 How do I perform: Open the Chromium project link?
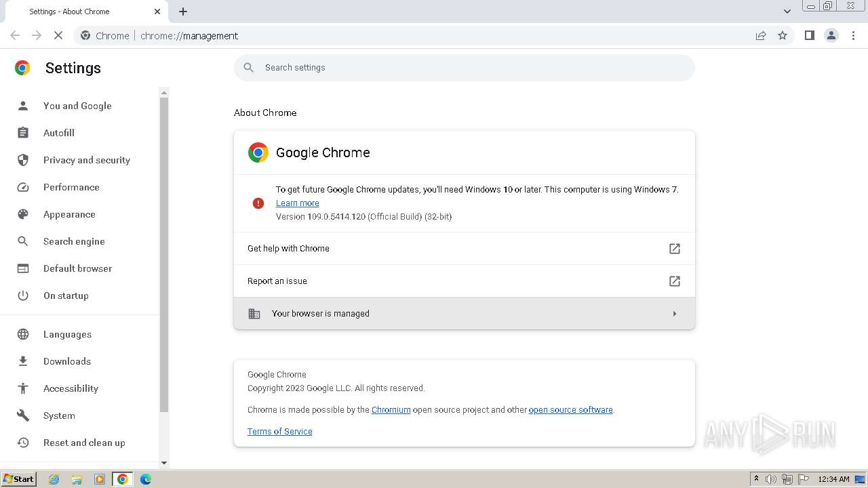(x=391, y=410)
